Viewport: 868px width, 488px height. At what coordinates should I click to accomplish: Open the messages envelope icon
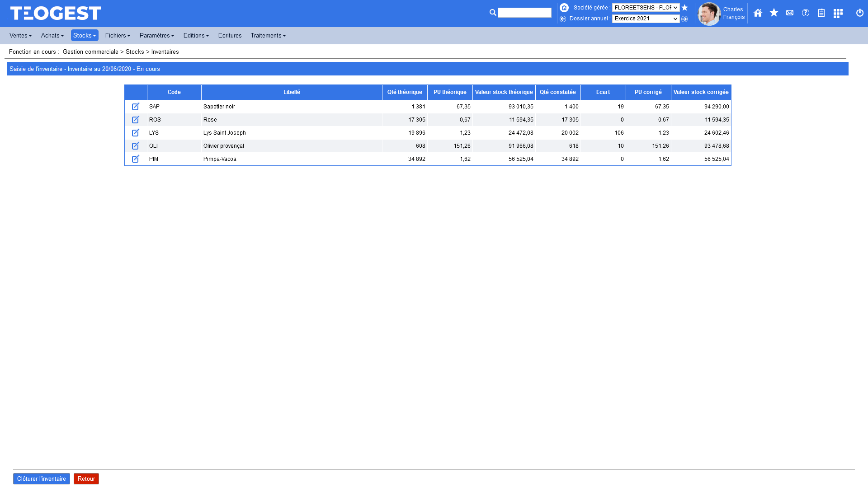point(789,13)
